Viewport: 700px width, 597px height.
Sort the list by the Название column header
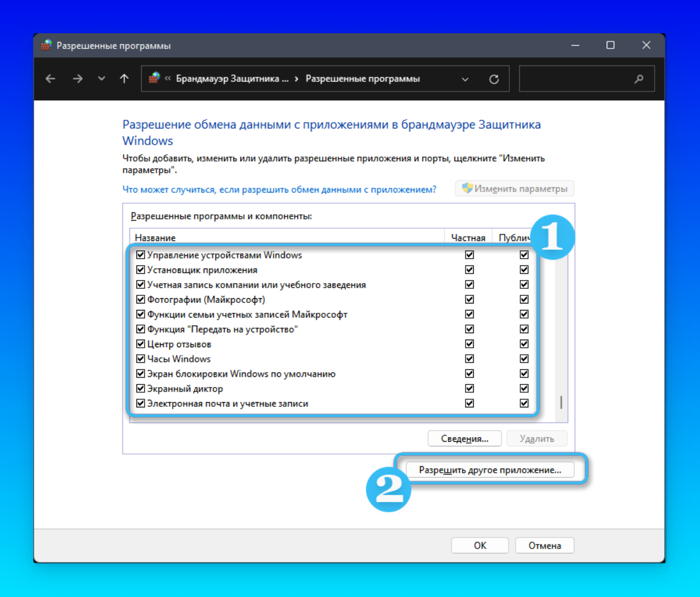[x=287, y=238]
